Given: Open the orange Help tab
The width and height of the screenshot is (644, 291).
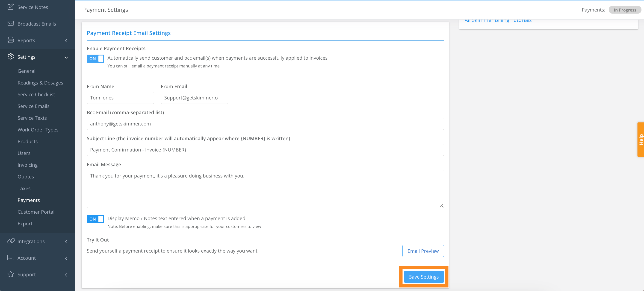Looking at the screenshot, I should point(641,139).
